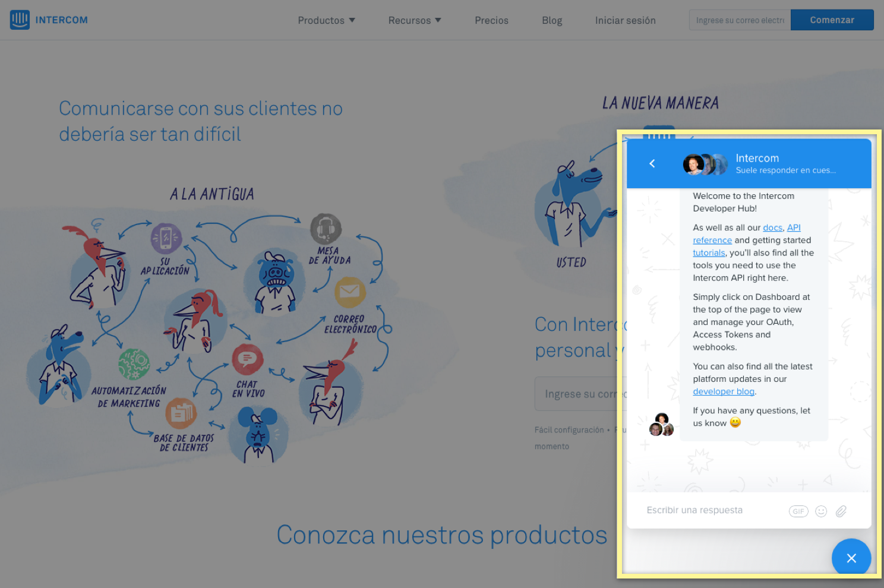Viewport: 884px width, 588px height.
Task: Focus the header email input field
Action: (740, 20)
